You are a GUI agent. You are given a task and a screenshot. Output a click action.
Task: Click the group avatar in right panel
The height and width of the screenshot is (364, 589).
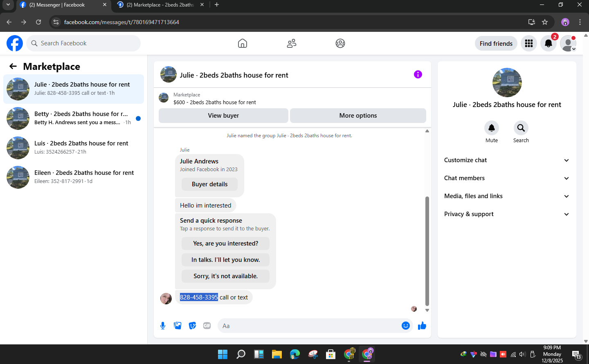(507, 83)
